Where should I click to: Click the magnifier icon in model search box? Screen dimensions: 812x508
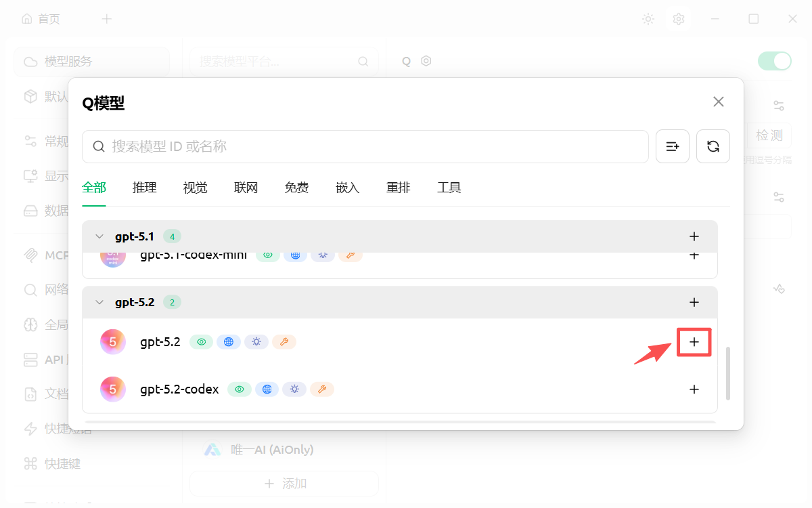(99, 146)
